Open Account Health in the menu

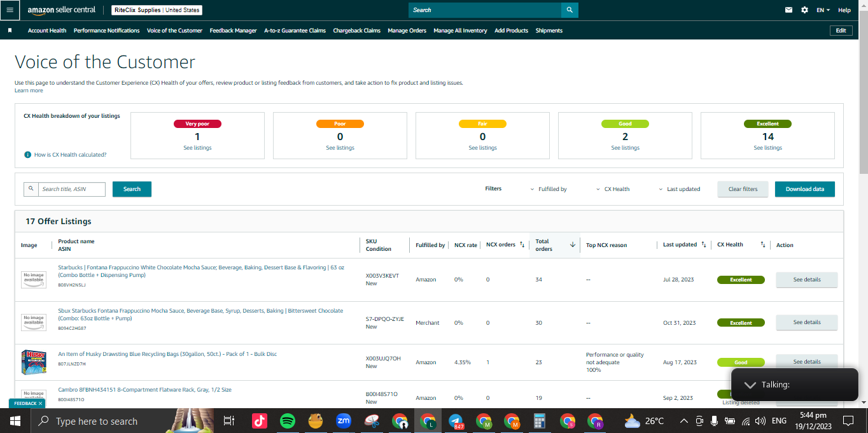[x=47, y=31]
